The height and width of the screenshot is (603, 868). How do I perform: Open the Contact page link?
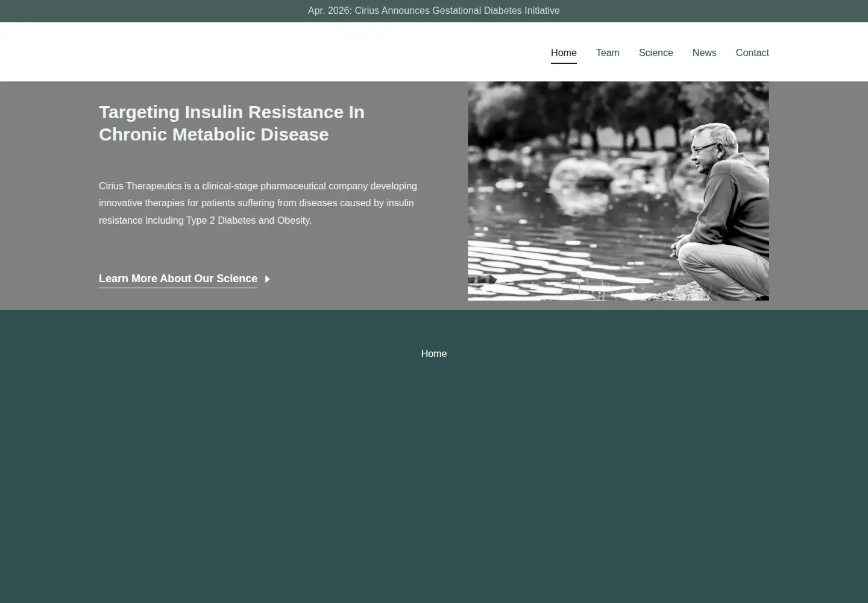(752, 53)
